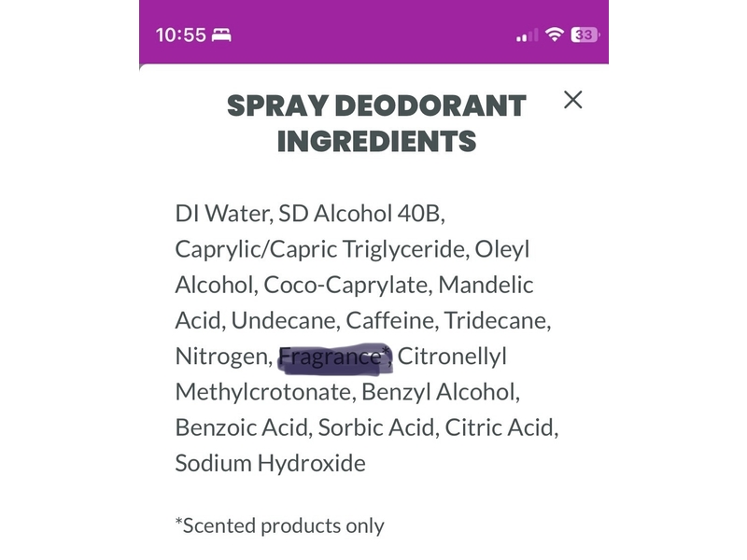Tap the Wi-Fi status icon

(555, 35)
